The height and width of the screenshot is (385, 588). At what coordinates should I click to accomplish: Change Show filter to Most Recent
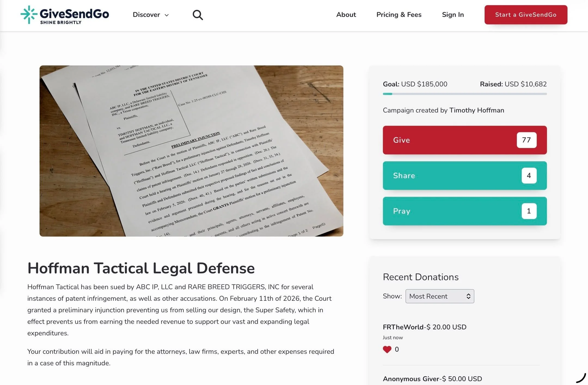[440, 296]
